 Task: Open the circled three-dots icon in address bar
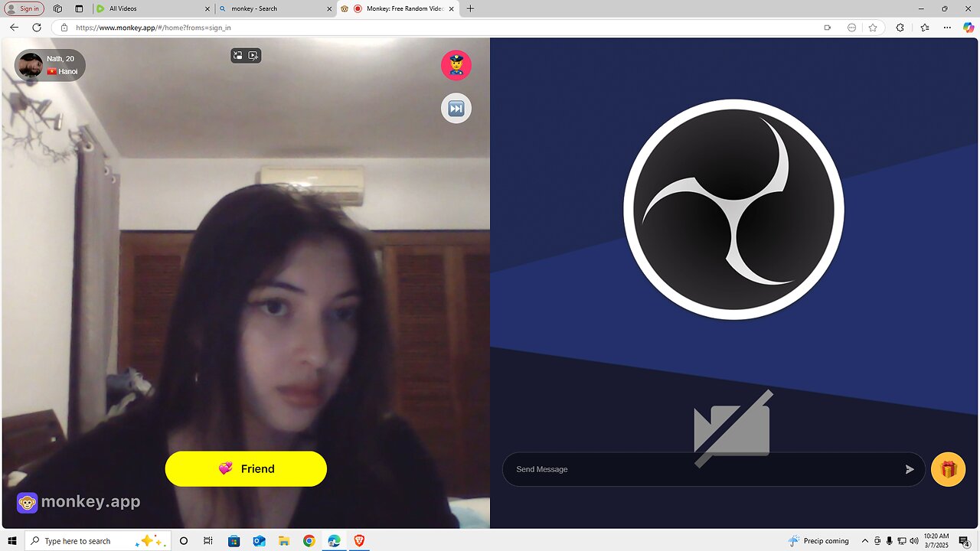click(x=851, y=27)
